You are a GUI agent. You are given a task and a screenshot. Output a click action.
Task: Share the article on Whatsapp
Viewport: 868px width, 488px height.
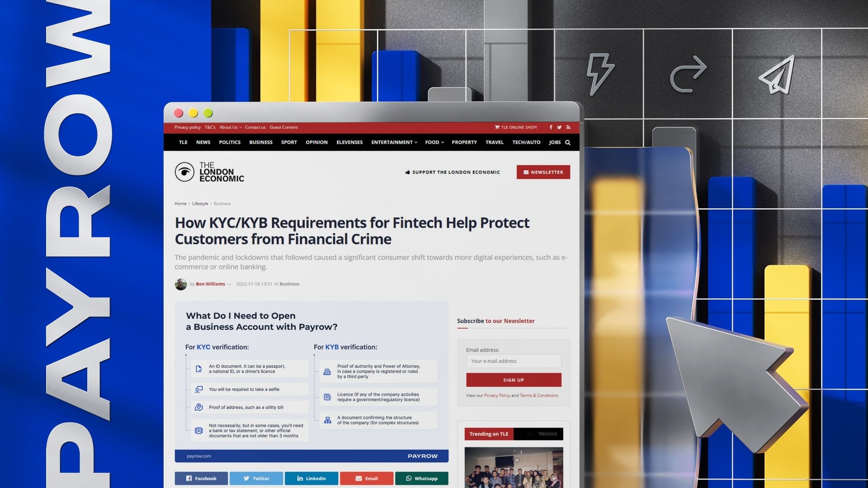coord(422,479)
